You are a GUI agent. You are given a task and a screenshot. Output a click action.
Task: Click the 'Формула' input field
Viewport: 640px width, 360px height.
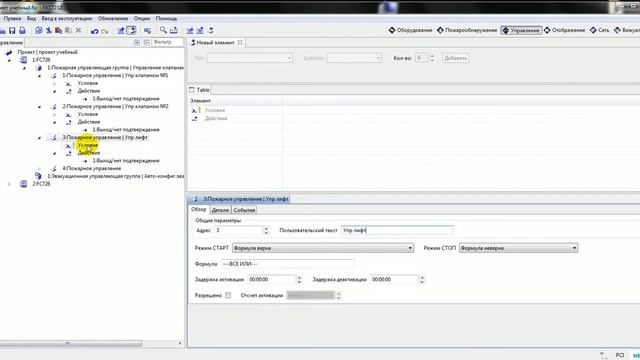click(x=288, y=264)
